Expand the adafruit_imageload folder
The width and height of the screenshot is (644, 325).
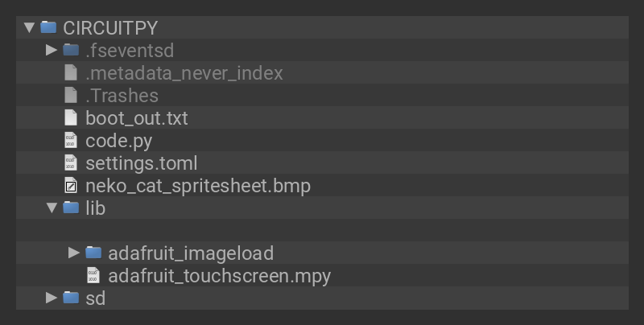point(74,253)
